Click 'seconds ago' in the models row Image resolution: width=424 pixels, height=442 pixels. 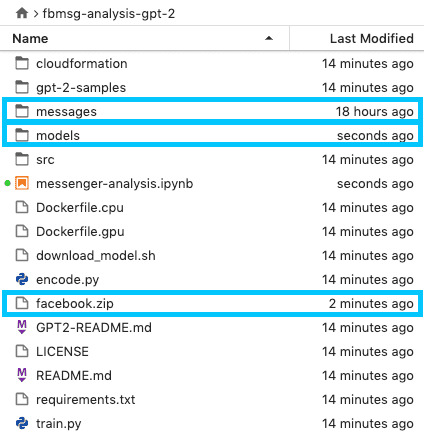pyautogui.click(x=375, y=136)
